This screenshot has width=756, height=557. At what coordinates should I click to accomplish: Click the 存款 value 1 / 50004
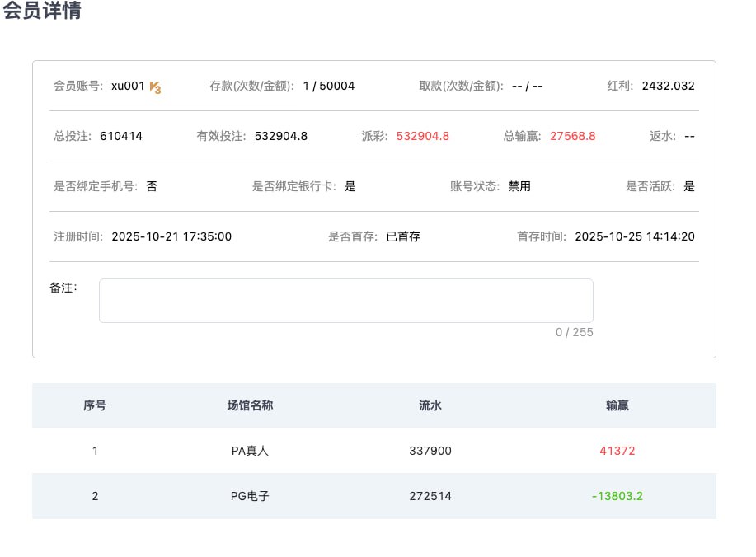click(328, 86)
